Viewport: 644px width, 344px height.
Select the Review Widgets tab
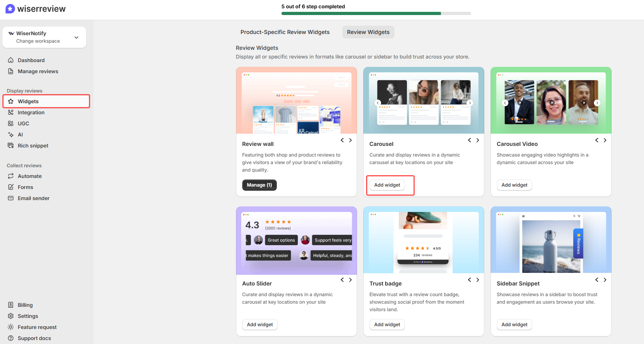coord(368,32)
